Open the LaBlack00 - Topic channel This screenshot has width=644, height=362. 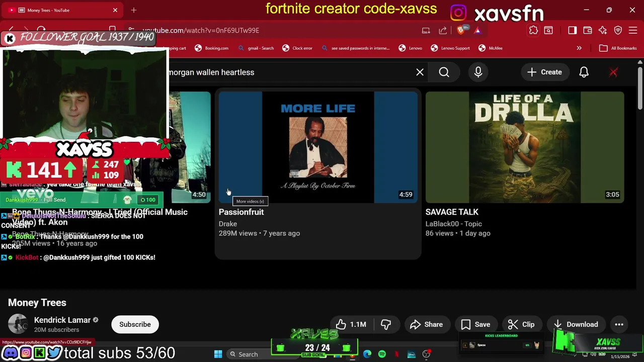pyautogui.click(x=454, y=224)
